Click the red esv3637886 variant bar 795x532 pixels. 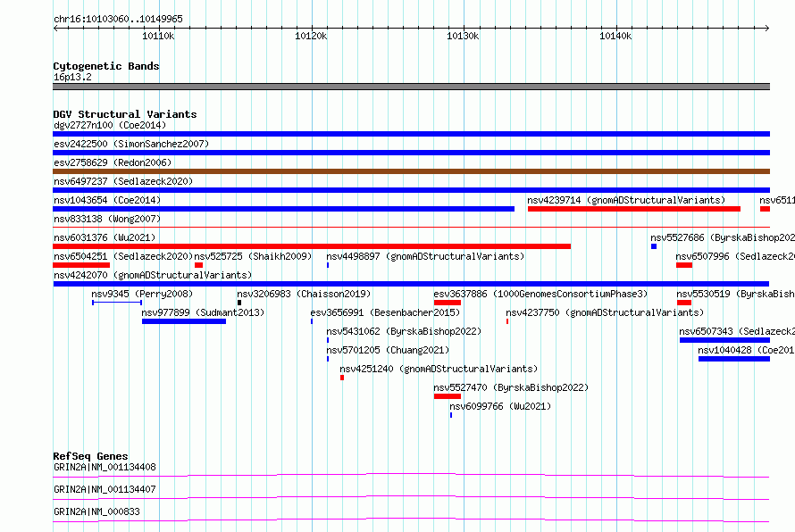coord(448,303)
